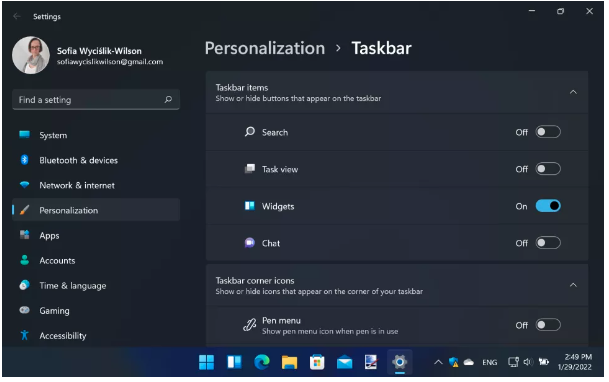Click the Bluetooth icon in sidebar
Image resolution: width=609 pixels, height=382 pixels.
[x=24, y=160]
